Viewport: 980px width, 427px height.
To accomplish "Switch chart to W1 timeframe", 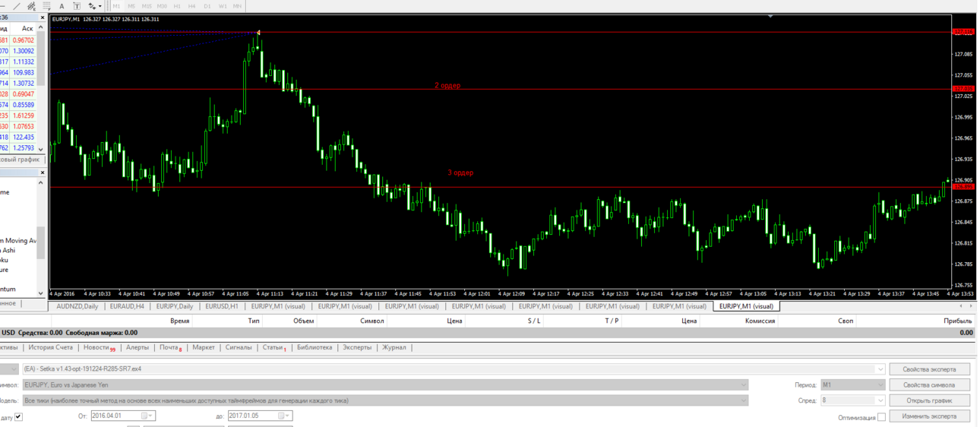I will (x=223, y=6).
